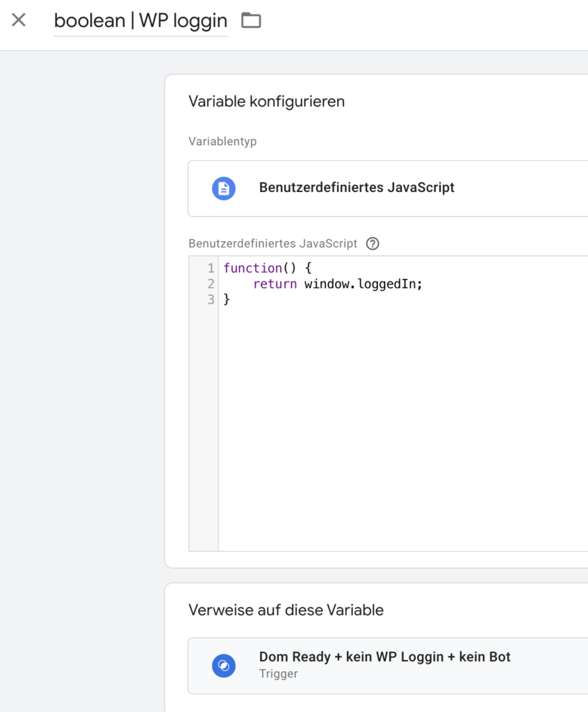Edit the variable name 'boolean | WP loggin'
The width and height of the screenshot is (588, 712).
(141, 21)
